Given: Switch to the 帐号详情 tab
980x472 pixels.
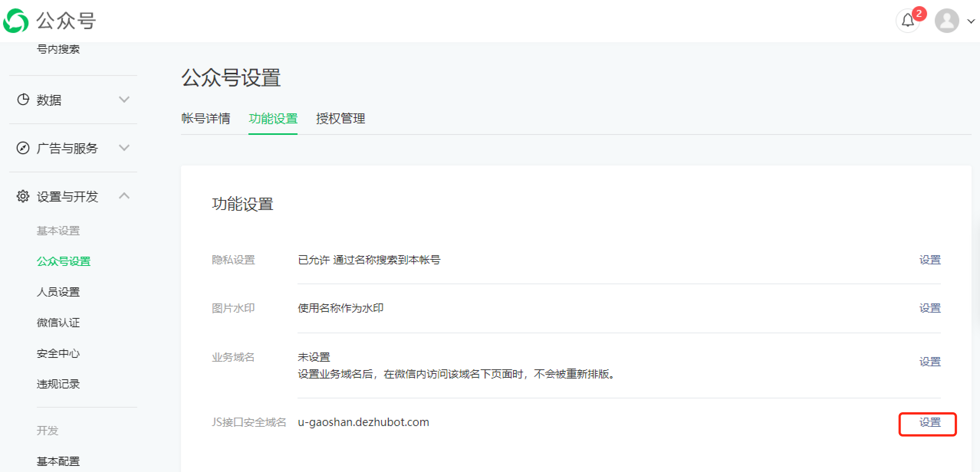Looking at the screenshot, I should point(206,118).
